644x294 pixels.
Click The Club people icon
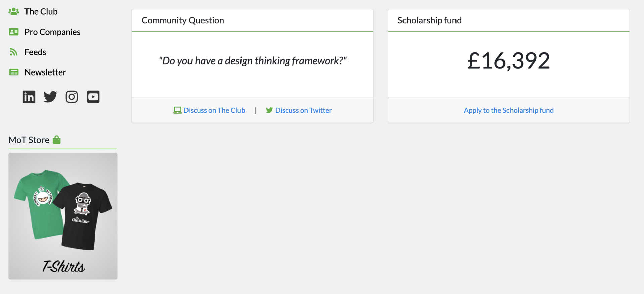pyautogui.click(x=14, y=11)
